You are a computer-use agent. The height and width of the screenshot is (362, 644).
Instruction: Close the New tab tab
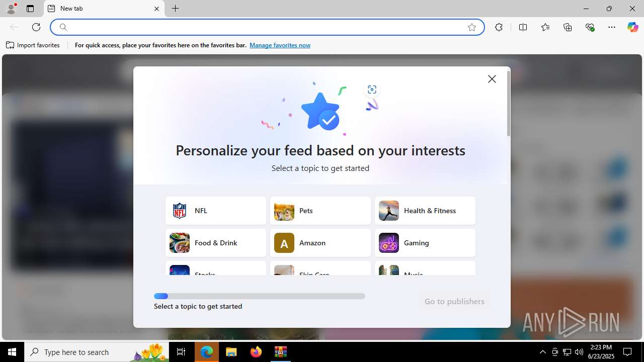point(156,9)
